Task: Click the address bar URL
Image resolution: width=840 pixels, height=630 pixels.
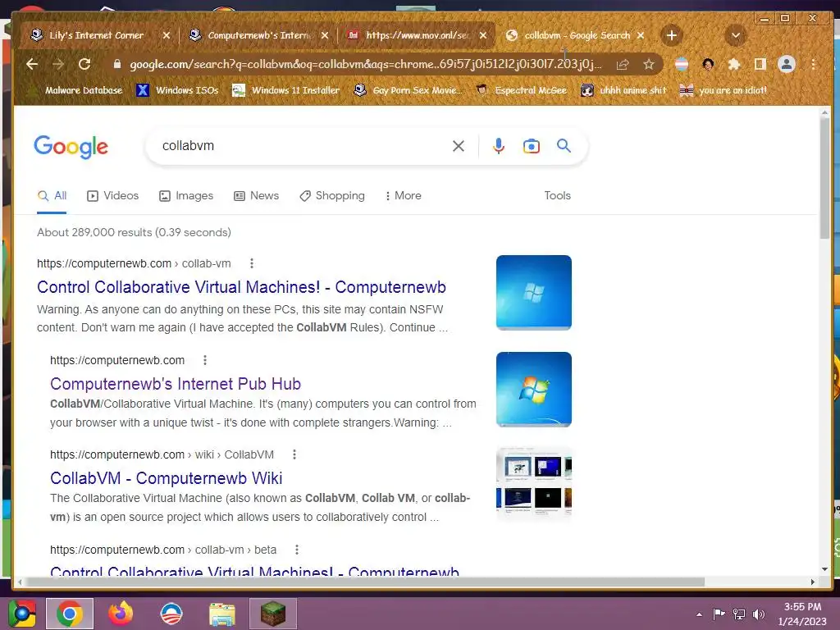Action: (365, 64)
